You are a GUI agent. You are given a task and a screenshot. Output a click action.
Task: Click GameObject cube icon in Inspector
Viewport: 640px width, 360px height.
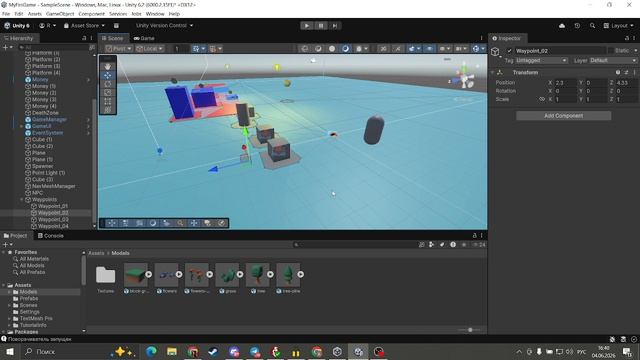click(495, 52)
